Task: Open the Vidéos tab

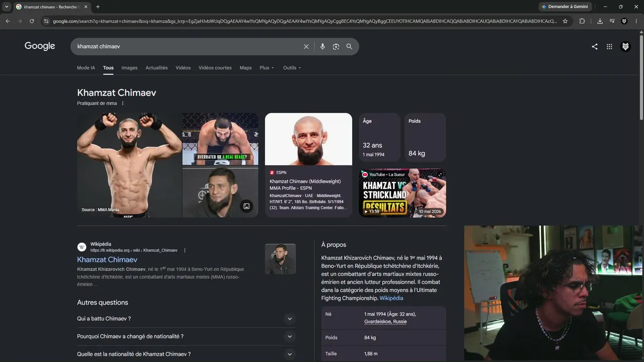Action: click(183, 68)
